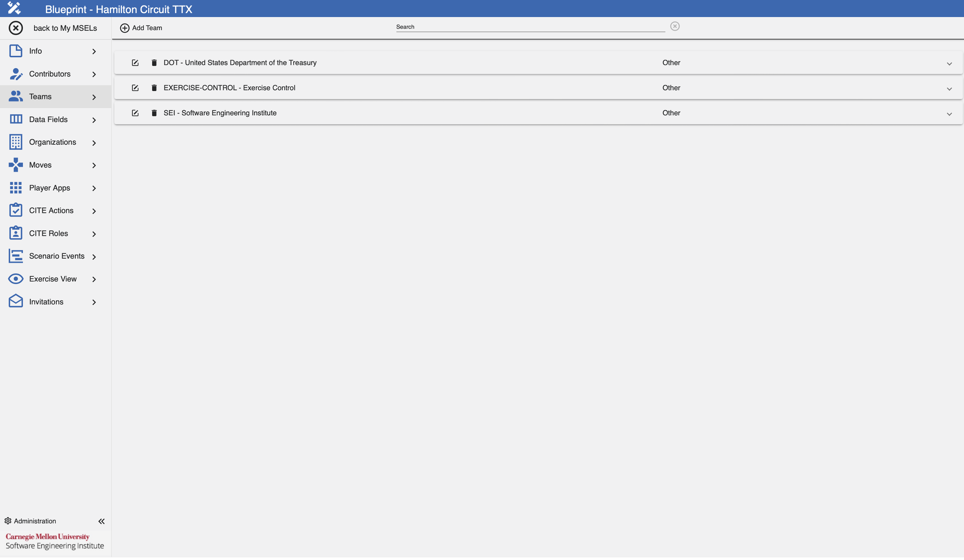Click the CITE Actions sidebar icon
964x560 pixels.
(x=15, y=210)
